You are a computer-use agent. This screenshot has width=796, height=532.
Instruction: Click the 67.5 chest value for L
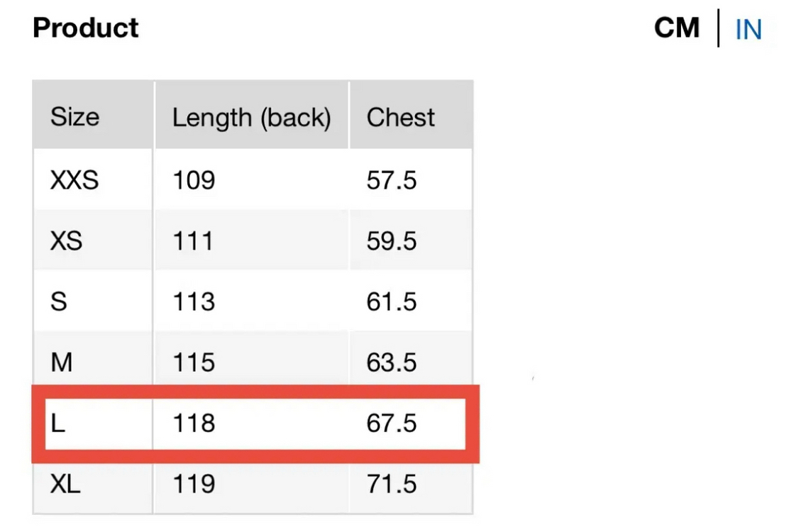(x=392, y=423)
